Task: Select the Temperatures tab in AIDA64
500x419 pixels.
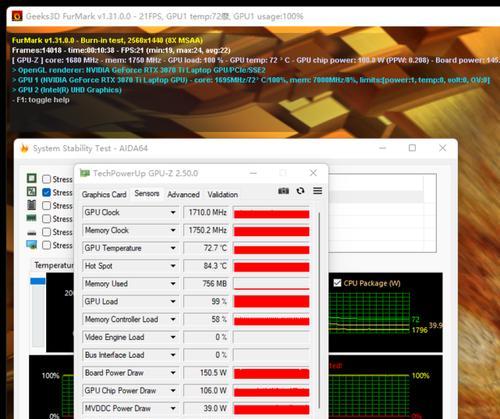Action: [53, 265]
